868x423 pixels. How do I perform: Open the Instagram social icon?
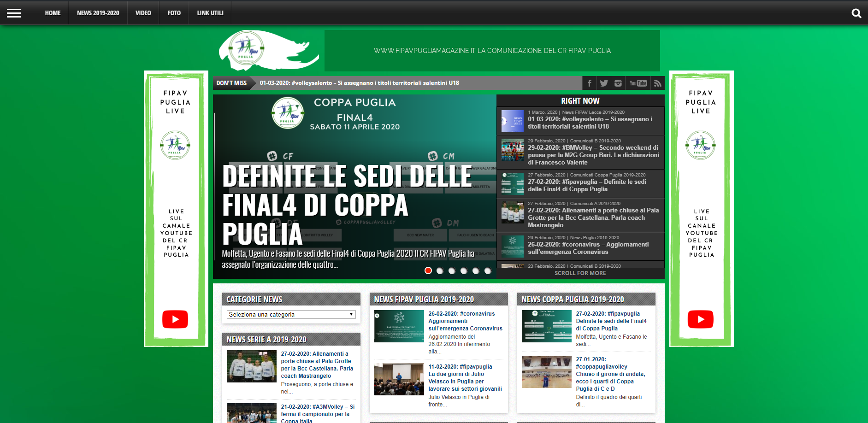pos(618,83)
